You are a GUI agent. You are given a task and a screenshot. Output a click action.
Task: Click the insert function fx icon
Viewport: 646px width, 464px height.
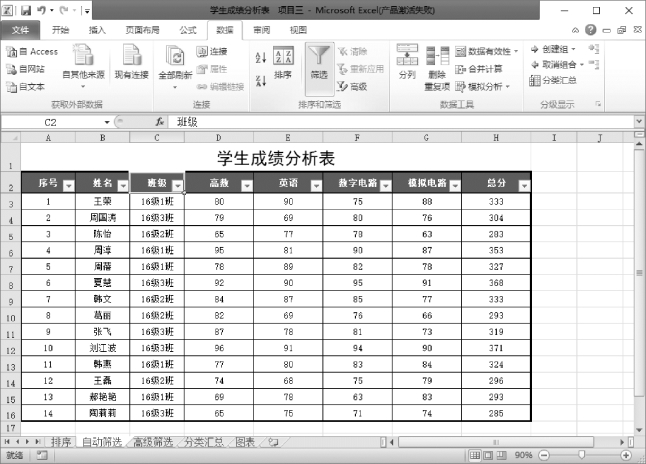pyautogui.click(x=160, y=122)
